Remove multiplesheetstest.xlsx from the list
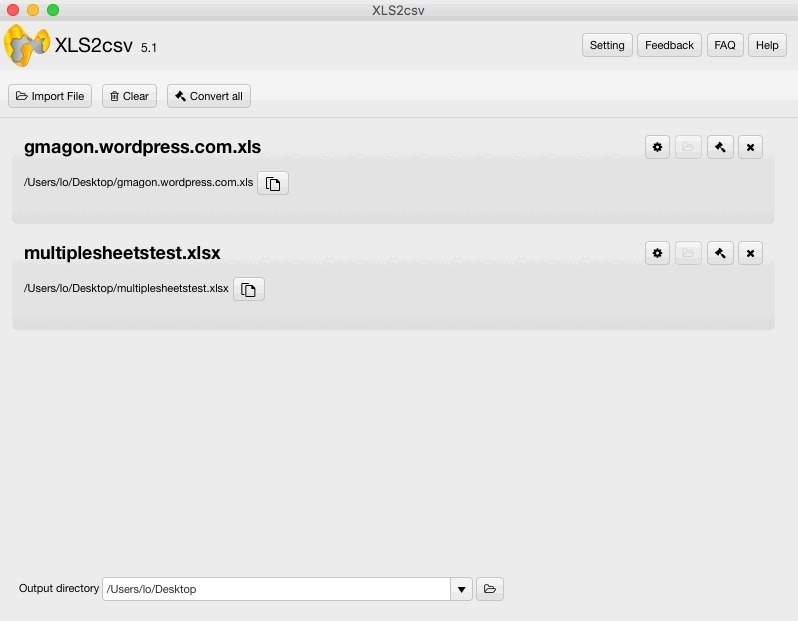The image size is (798, 621). [x=750, y=253]
